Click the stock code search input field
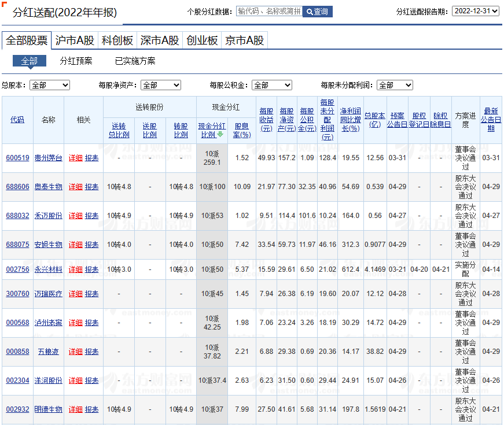This screenshot has height=425, width=504. tap(269, 12)
